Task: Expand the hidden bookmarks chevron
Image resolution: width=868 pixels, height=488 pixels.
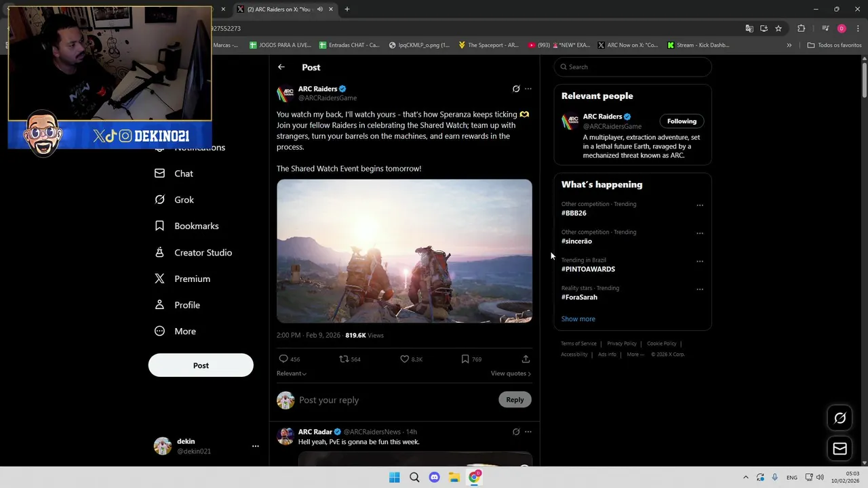Action: [789, 45]
